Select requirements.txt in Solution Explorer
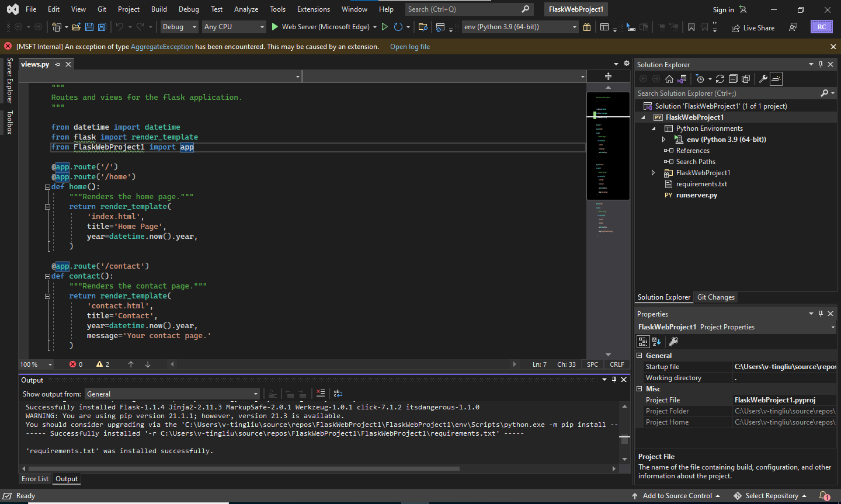This screenshot has height=504, width=841. click(x=700, y=184)
